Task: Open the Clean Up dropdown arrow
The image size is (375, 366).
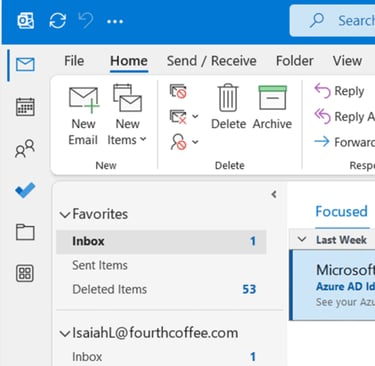Action: tap(195, 116)
